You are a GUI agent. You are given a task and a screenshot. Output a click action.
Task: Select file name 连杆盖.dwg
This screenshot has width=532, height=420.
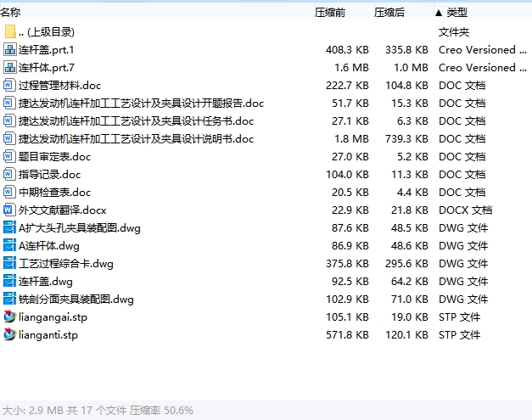tap(46, 281)
